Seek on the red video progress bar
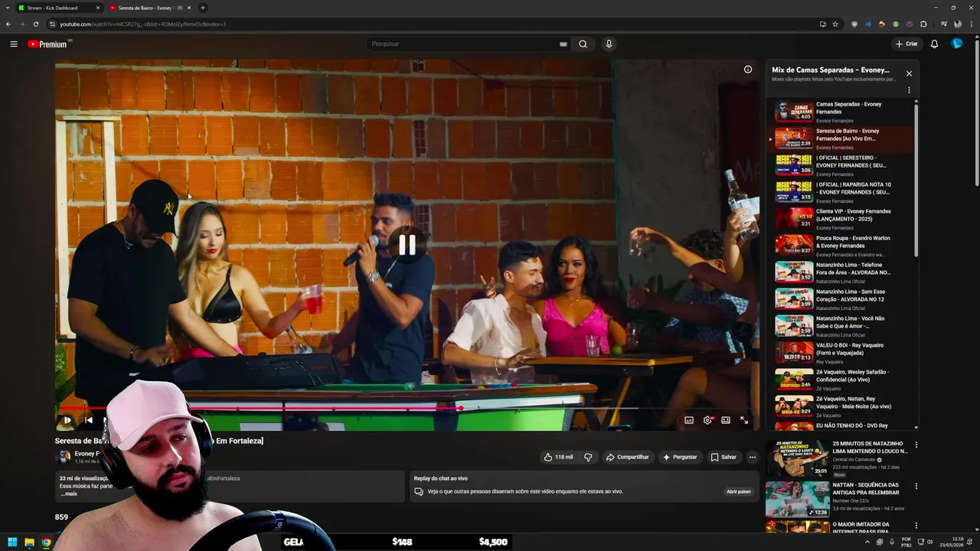Image resolution: width=980 pixels, height=551 pixels. point(406,408)
